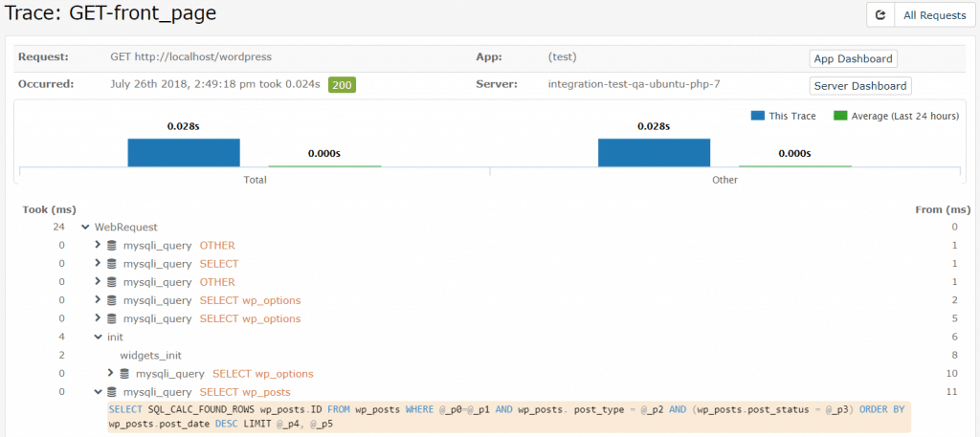This screenshot has height=437, width=980.
Task: Click database icon of second OTHER query at 1 ms
Action: (x=113, y=281)
